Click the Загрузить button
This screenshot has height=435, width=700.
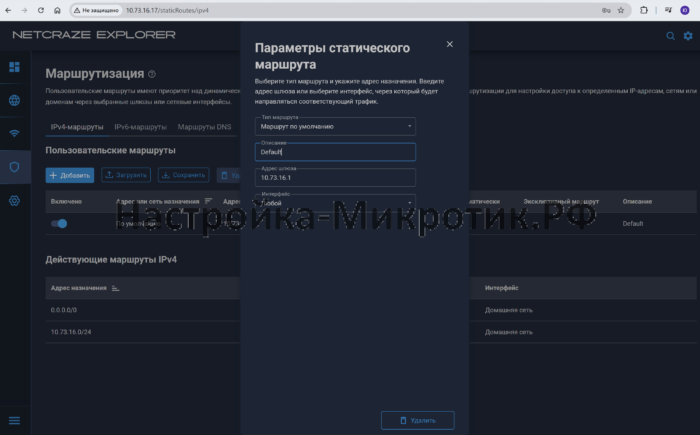pyautogui.click(x=126, y=175)
